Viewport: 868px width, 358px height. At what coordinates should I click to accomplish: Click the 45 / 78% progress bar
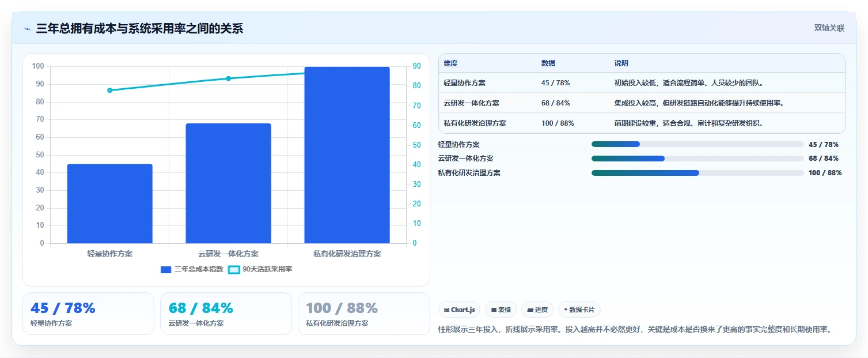point(698,144)
